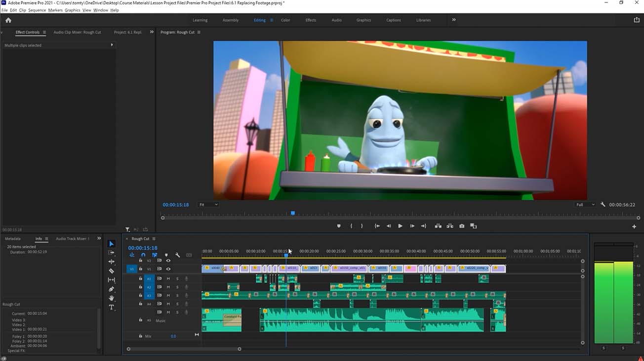Mute track A1

(x=168, y=279)
